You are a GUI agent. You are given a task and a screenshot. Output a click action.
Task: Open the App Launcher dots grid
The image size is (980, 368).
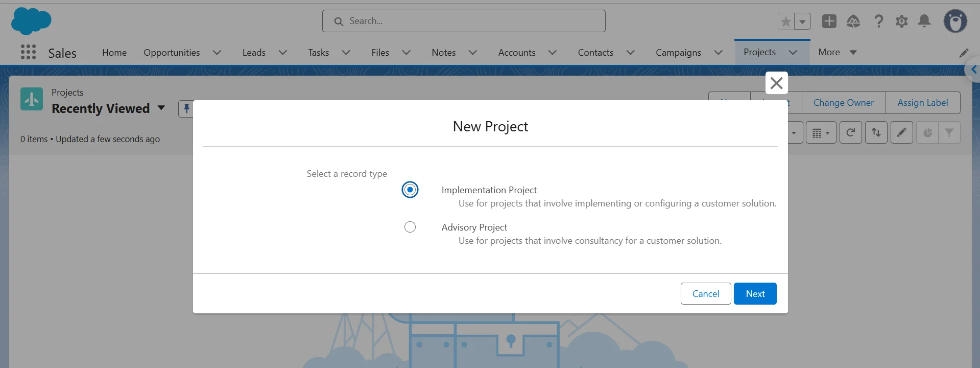click(x=28, y=52)
